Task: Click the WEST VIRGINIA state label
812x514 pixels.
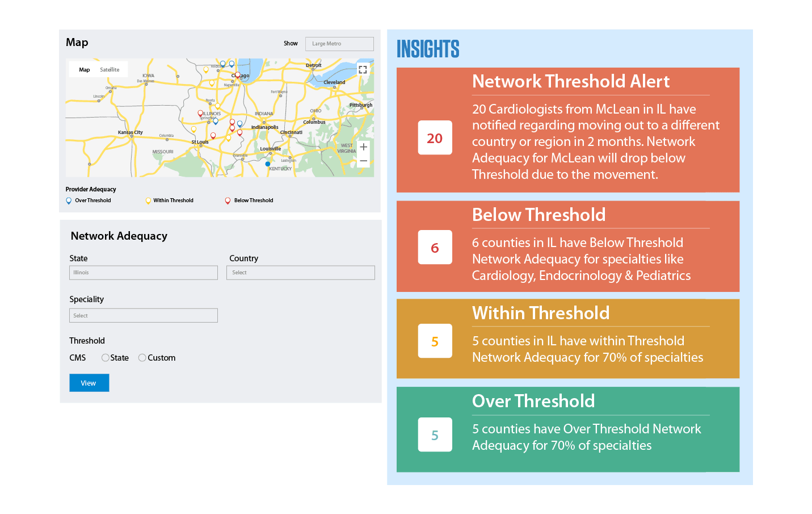Action: (347, 148)
